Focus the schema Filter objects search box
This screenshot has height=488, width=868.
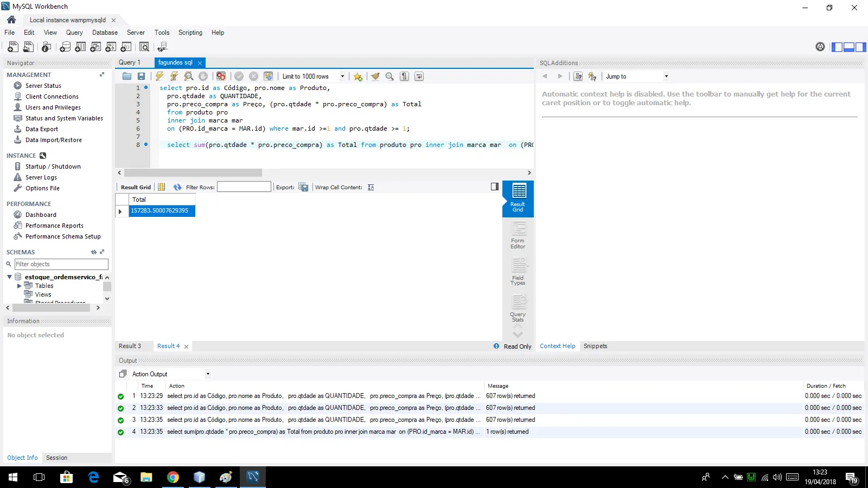pyautogui.click(x=61, y=264)
